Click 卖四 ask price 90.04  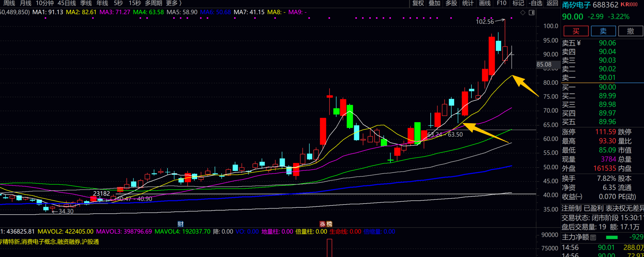click(607, 52)
